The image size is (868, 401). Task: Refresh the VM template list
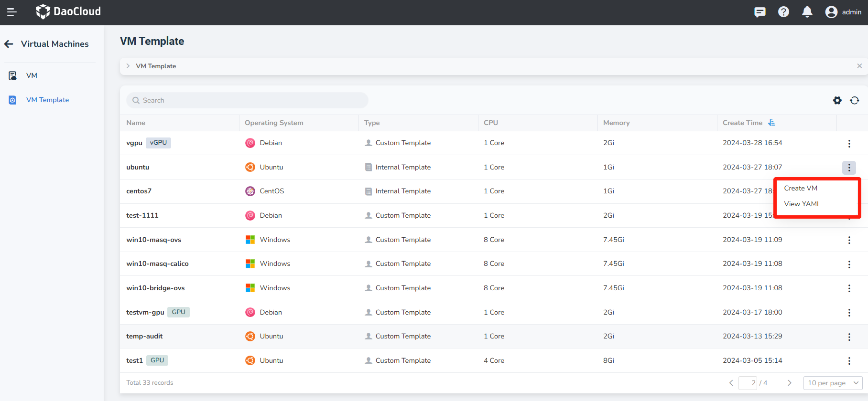point(855,100)
